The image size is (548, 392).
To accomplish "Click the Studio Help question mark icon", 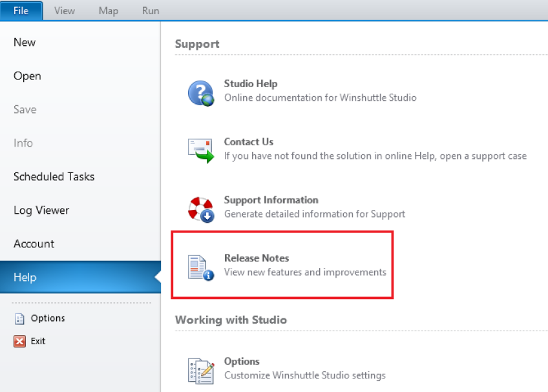I will pos(200,93).
